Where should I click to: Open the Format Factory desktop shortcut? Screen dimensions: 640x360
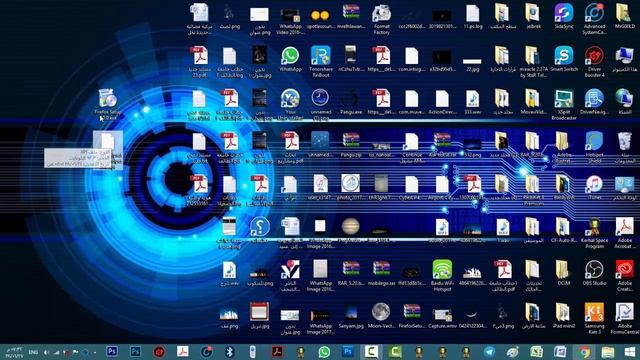coord(382,19)
